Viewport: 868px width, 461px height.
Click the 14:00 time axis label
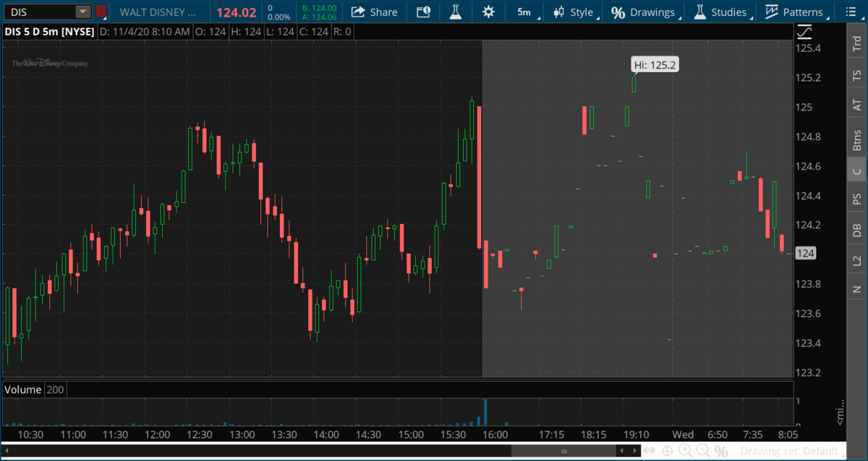tap(326, 435)
